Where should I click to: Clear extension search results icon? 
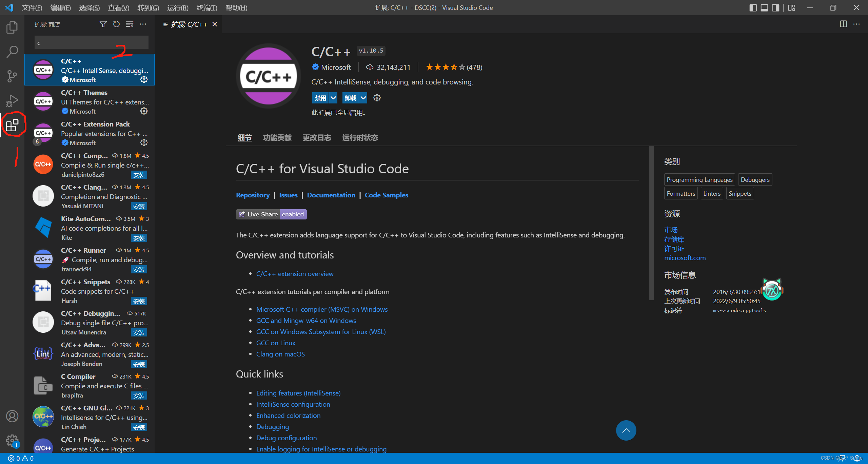(130, 24)
